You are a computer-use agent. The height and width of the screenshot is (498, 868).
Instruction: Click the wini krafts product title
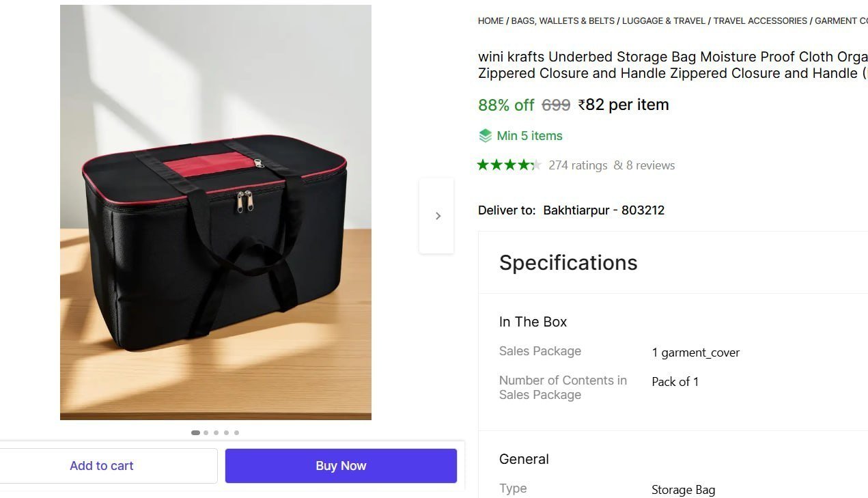pyautogui.click(x=673, y=65)
